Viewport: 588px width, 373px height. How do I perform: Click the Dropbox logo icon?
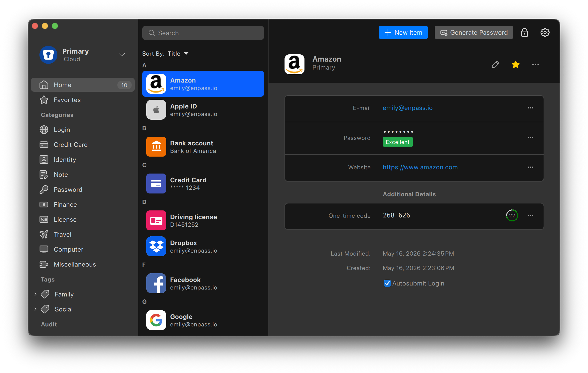click(x=156, y=246)
